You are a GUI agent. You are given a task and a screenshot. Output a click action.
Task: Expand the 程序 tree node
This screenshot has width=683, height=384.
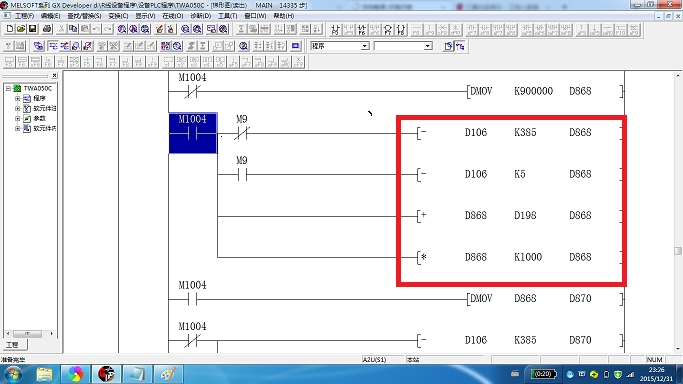coord(17,98)
